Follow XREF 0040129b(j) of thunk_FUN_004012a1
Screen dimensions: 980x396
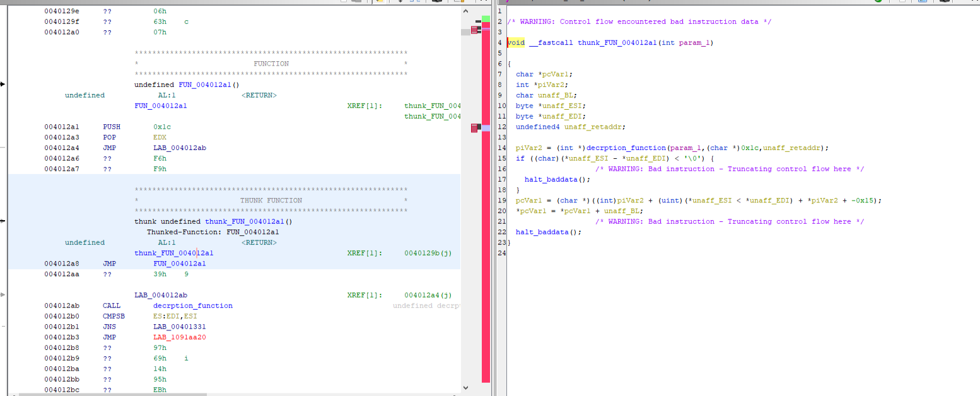coord(426,253)
